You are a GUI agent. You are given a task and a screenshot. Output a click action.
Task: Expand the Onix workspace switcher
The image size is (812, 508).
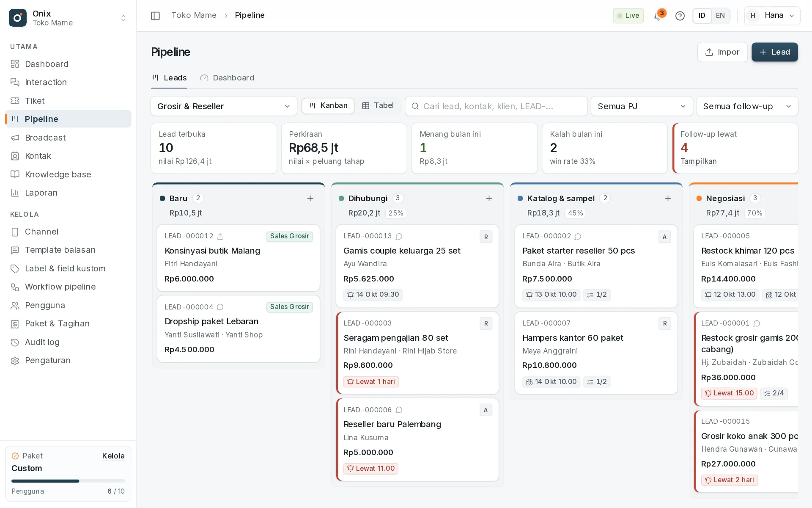(123, 18)
